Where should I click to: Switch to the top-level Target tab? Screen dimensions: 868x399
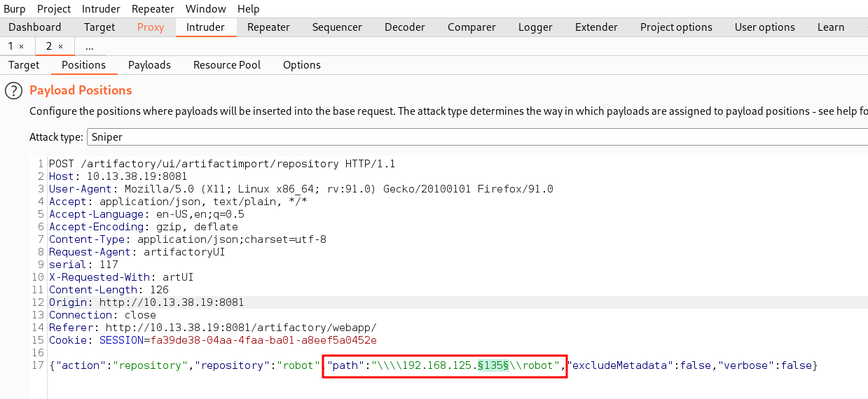point(99,27)
